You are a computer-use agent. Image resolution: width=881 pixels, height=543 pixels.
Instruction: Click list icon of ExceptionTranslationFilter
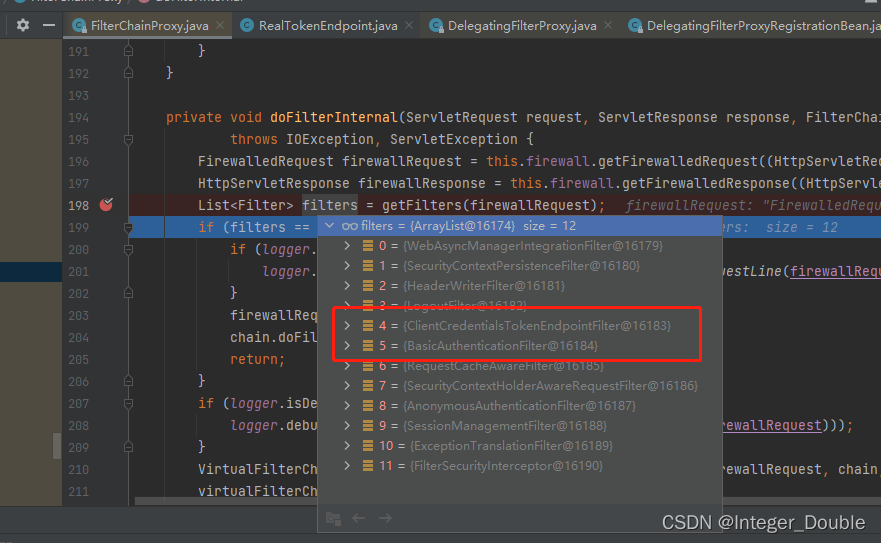pyautogui.click(x=368, y=445)
